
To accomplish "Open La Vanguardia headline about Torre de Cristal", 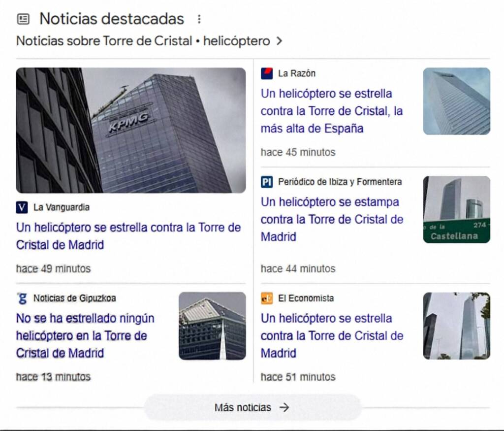I will (x=128, y=236).
